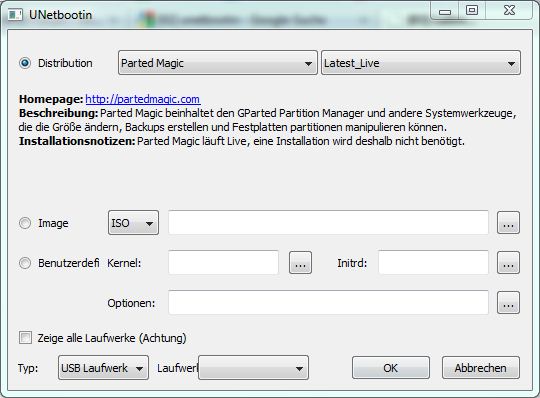Minimize the UNetbootin window
Image resolution: width=540 pixels, height=398 pixels.
pyautogui.click(x=445, y=11)
